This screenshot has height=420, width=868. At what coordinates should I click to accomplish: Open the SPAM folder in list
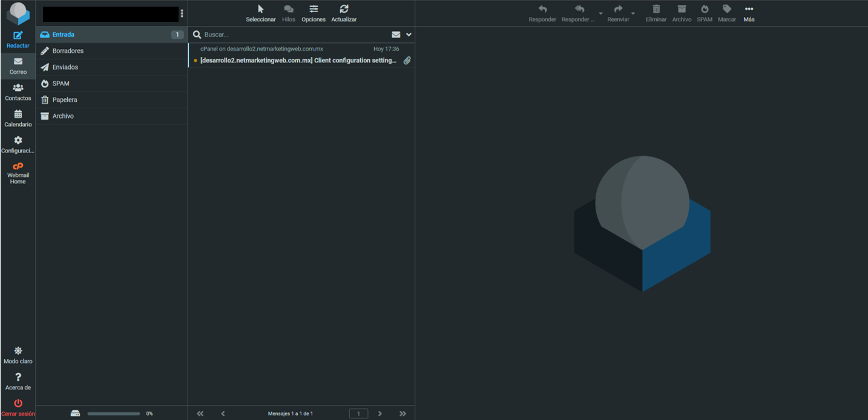point(61,84)
